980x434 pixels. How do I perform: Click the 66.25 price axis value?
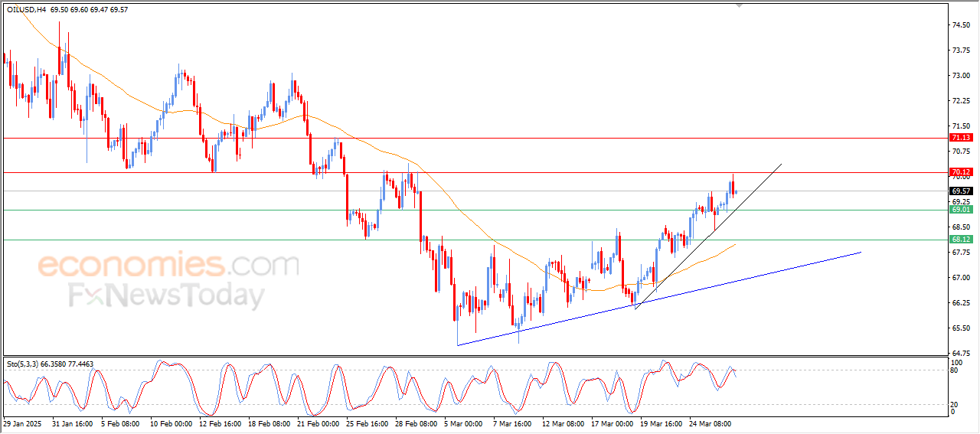962,303
